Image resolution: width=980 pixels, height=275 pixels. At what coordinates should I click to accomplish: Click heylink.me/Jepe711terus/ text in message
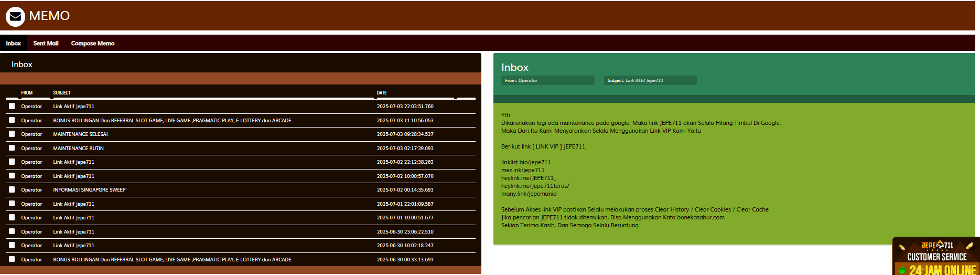tap(535, 186)
